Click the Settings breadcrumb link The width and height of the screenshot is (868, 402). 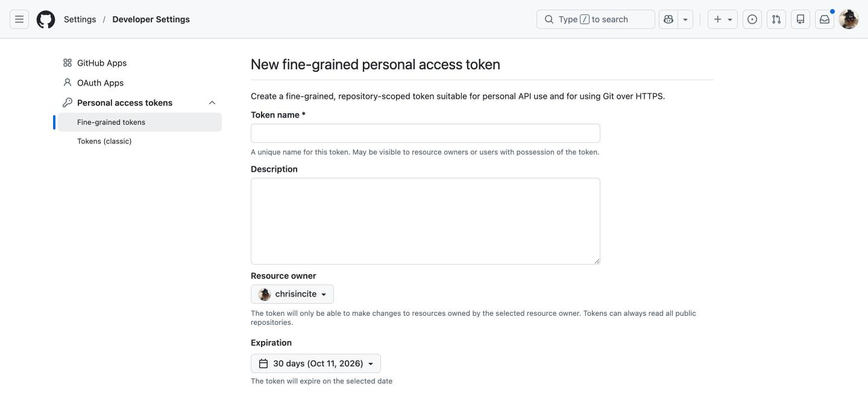80,19
